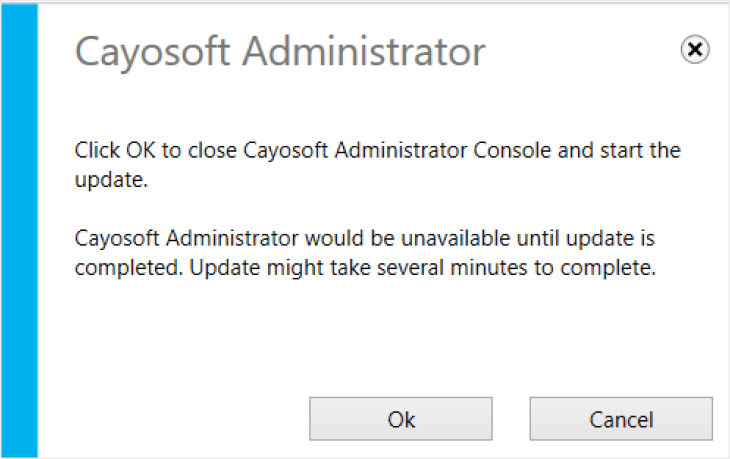Viewport: 730px width, 459px height.
Task: Abort closing the console via Cancel
Action: coord(621,418)
